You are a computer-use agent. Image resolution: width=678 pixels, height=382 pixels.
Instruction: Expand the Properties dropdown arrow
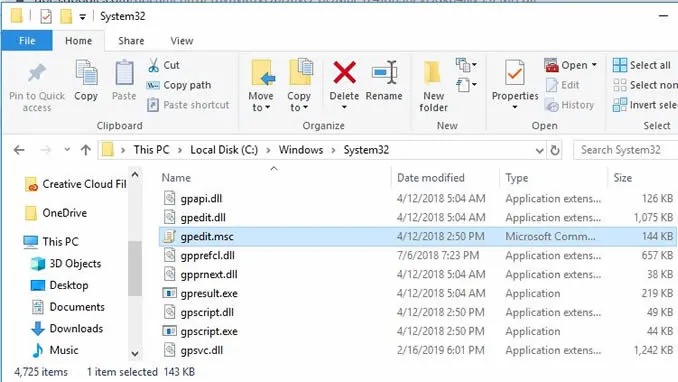tap(515, 107)
